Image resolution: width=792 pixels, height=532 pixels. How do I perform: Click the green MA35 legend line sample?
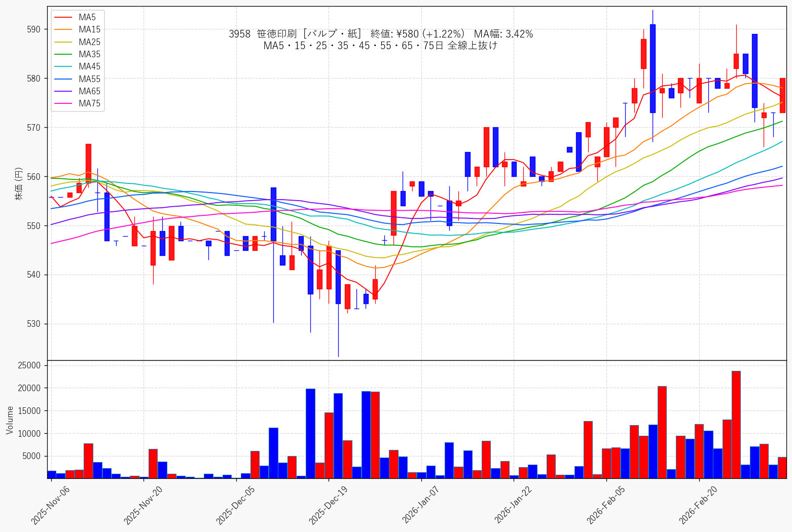[x=64, y=54]
